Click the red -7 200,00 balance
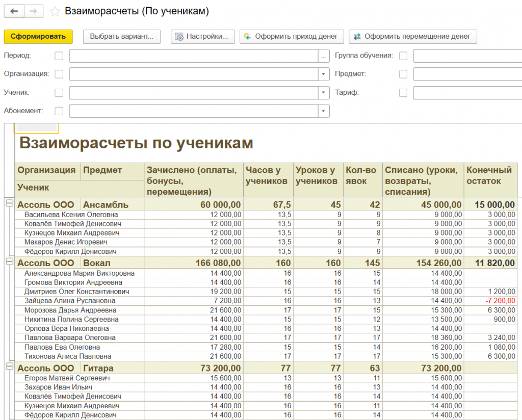The image size is (522, 420). [501, 301]
